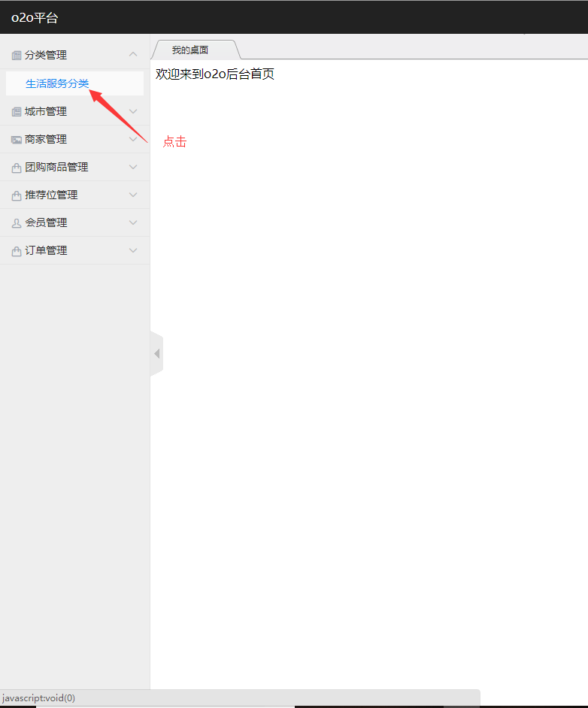This screenshot has width=588, height=708.
Task: Click the 欢迎来到o2o后台首页 welcome text
Action: 215,74
